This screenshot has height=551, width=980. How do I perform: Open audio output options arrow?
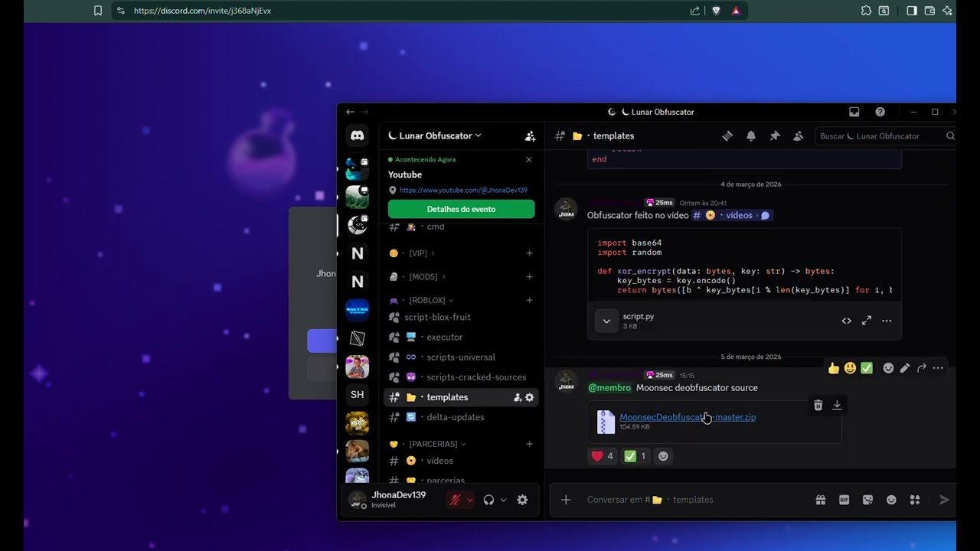[503, 500]
